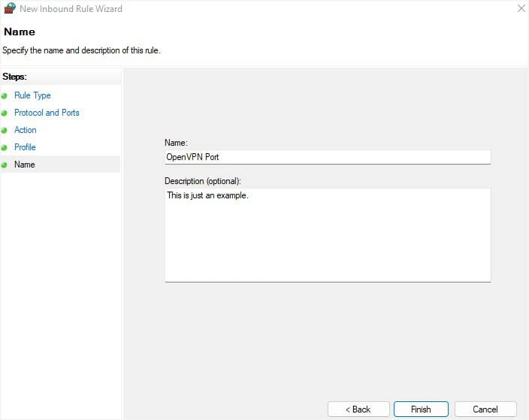The height and width of the screenshot is (420, 529).
Task: Click the green bullet next to Protocol and Ports
Action: coord(5,113)
